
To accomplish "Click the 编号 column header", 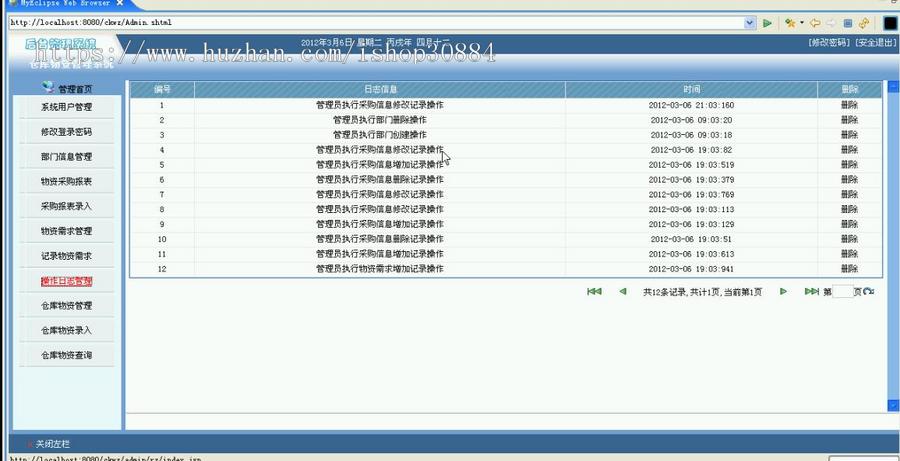I will click(x=162, y=90).
